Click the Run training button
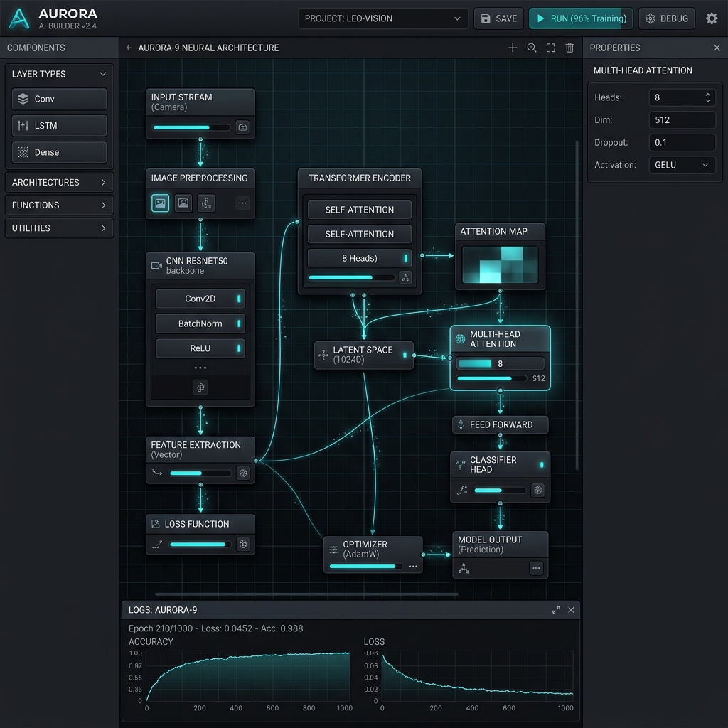728x728 pixels. pos(581,18)
